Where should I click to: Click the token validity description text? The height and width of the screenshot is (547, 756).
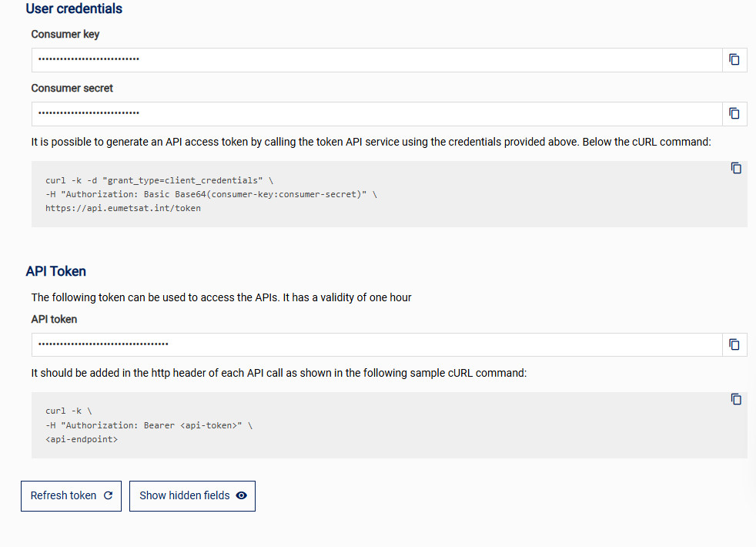(221, 297)
